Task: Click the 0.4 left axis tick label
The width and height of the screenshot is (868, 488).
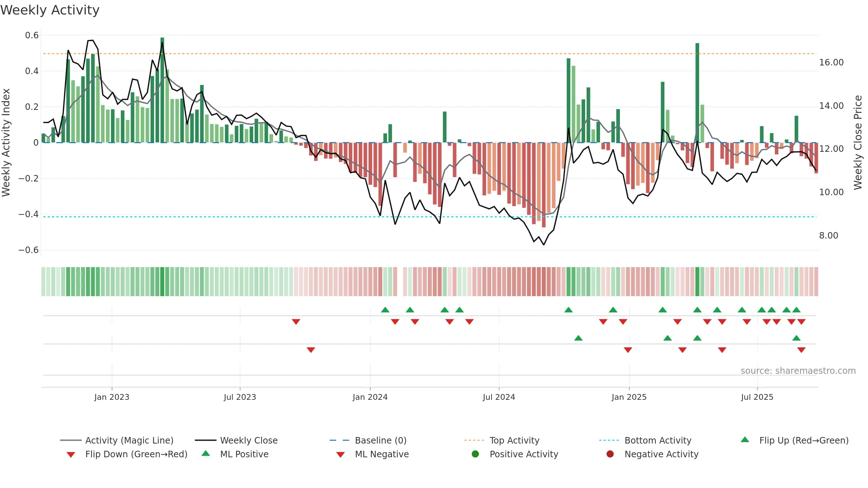Action: [32, 71]
